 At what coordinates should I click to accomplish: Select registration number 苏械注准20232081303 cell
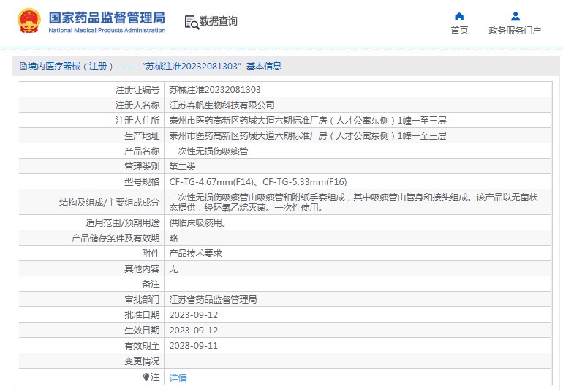(215, 89)
